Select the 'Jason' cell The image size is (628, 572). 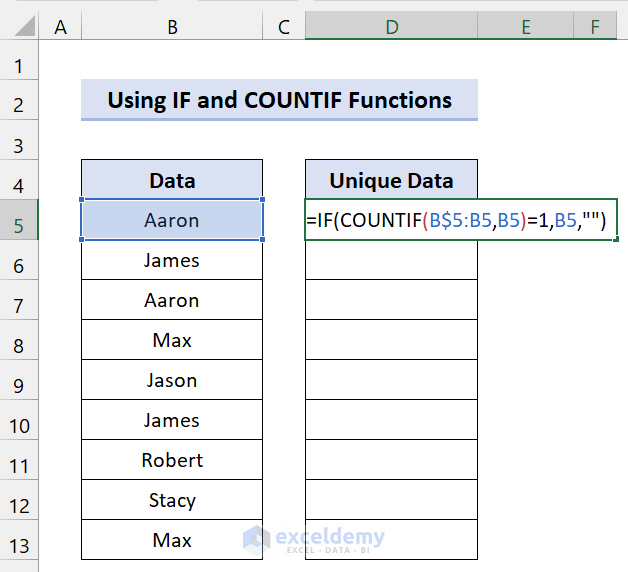tap(172, 381)
